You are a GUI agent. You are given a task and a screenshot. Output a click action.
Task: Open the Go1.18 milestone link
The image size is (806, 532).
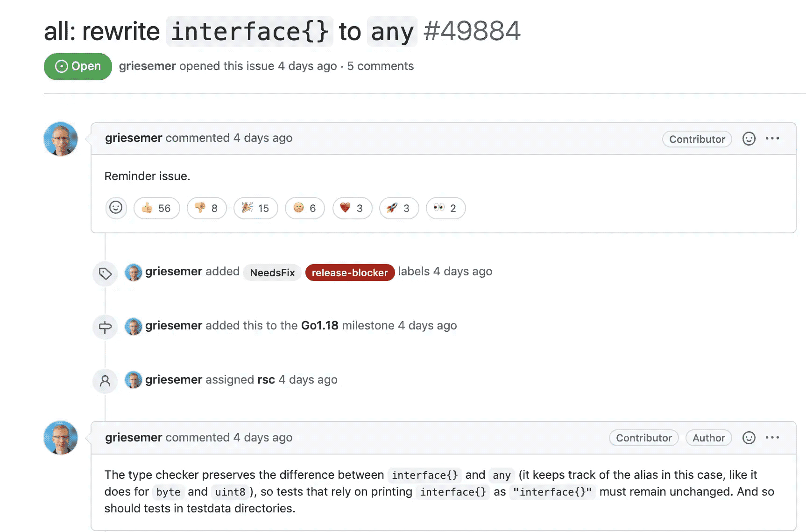tap(319, 326)
